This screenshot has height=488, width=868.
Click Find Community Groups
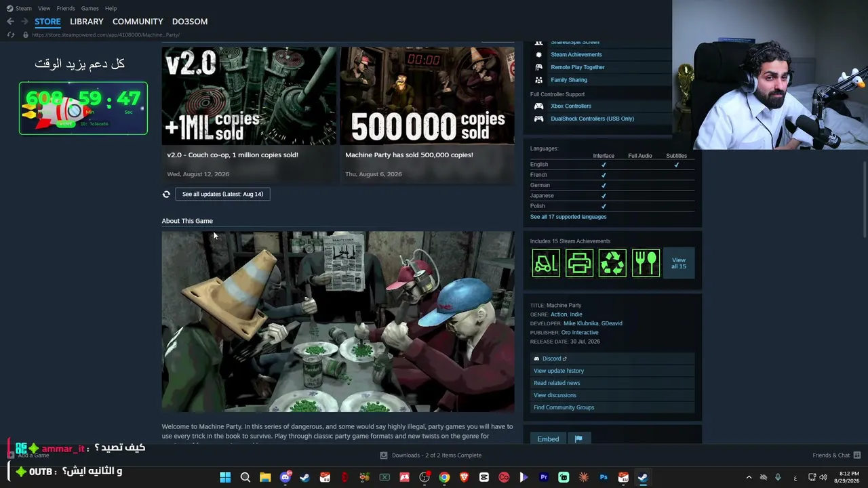coord(564,407)
